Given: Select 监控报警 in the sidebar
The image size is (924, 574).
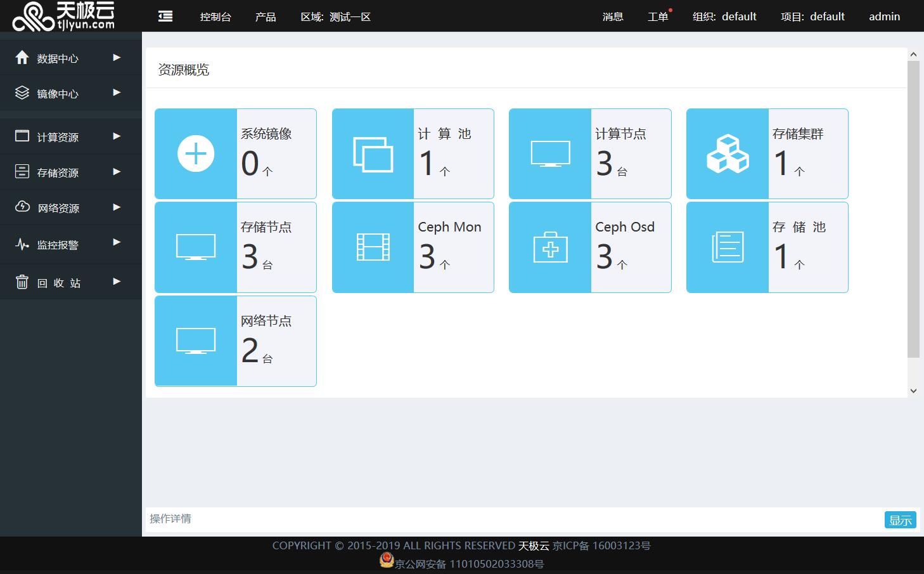Looking at the screenshot, I should 58,245.
